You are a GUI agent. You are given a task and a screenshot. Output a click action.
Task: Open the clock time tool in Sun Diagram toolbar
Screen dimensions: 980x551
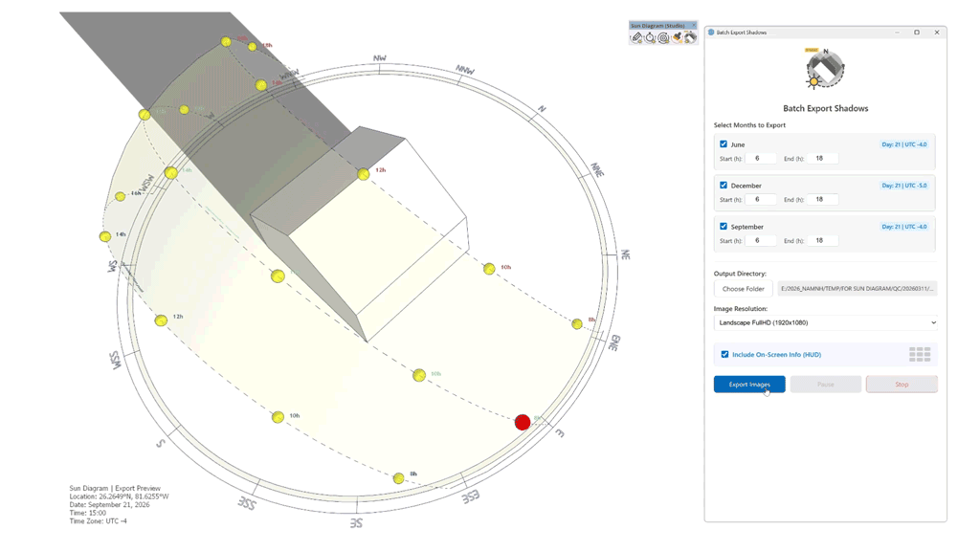[x=650, y=37]
